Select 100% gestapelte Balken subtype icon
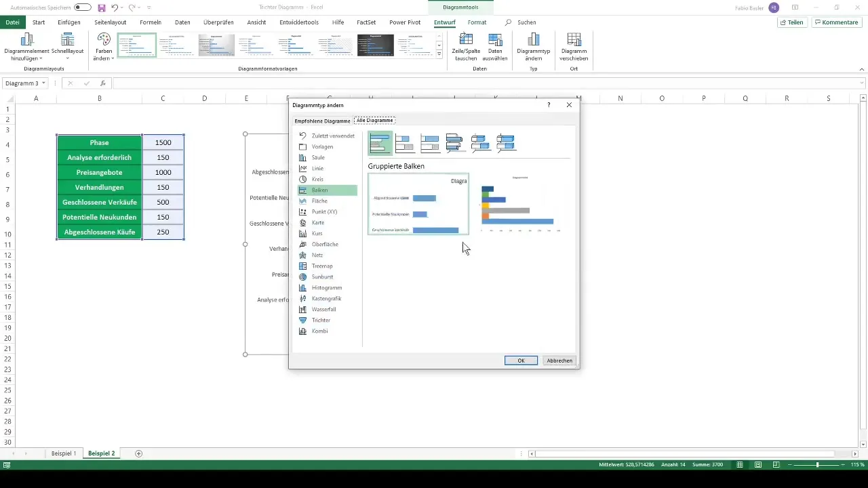The height and width of the screenshot is (488, 868). (x=430, y=143)
